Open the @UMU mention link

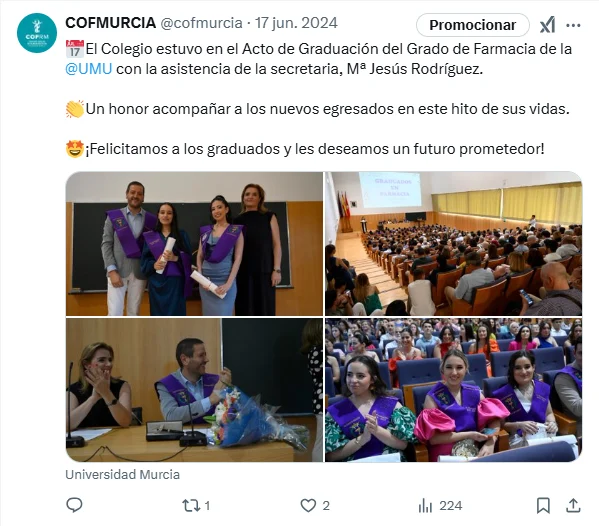pyautogui.click(x=89, y=69)
